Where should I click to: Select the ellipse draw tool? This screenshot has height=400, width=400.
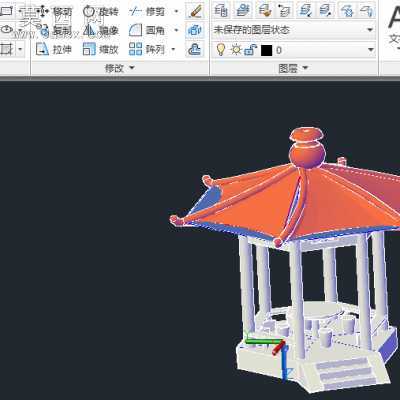6,30
